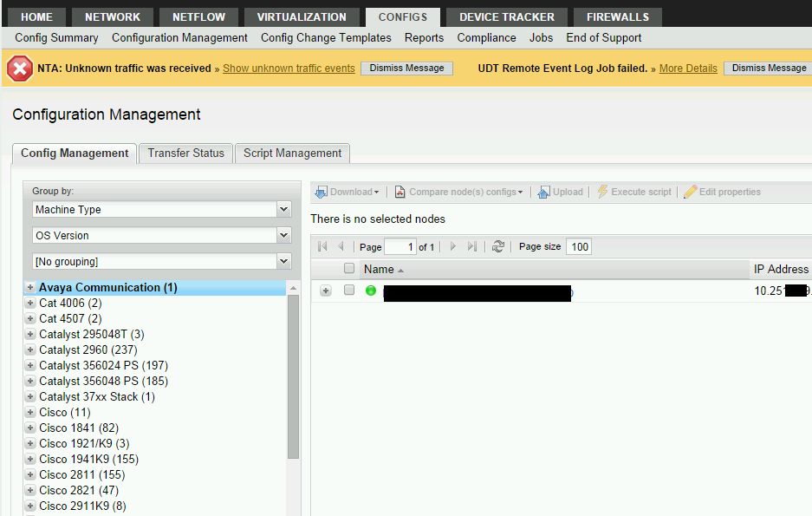Go to last page arrow

click(x=471, y=246)
